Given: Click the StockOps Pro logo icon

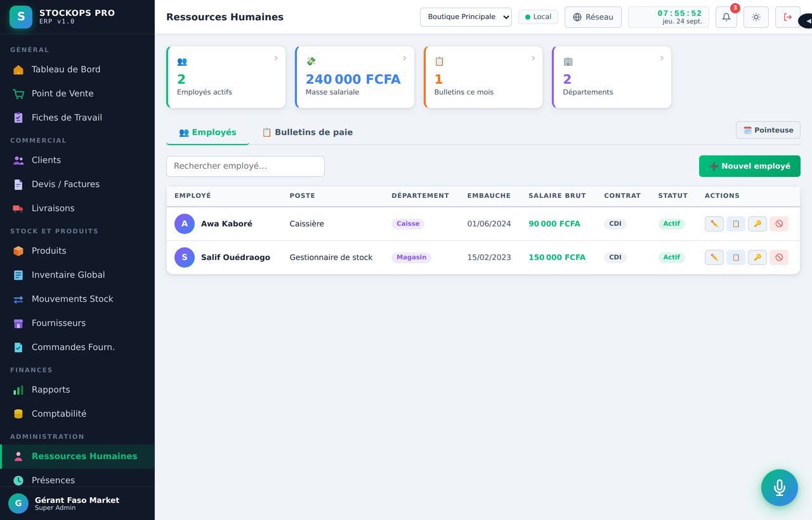Looking at the screenshot, I should pyautogui.click(x=21, y=17).
